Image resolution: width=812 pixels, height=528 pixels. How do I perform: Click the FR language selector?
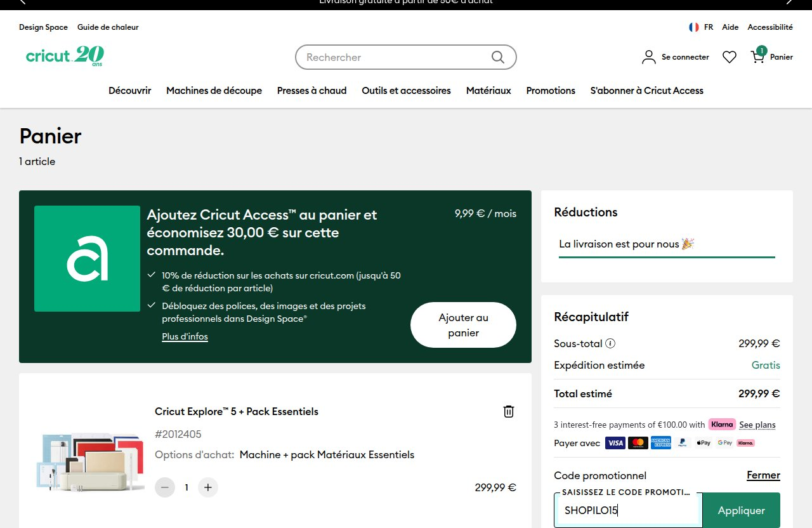coord(709,27)
